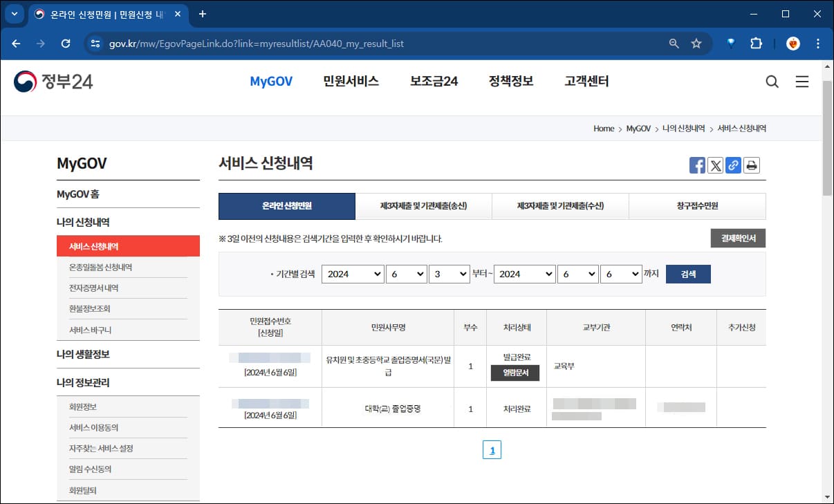Image resolution: width=834 pixels, height=504 pixels.
Task: Copy the page link with the link icon
Action: (x=733, y=165)
